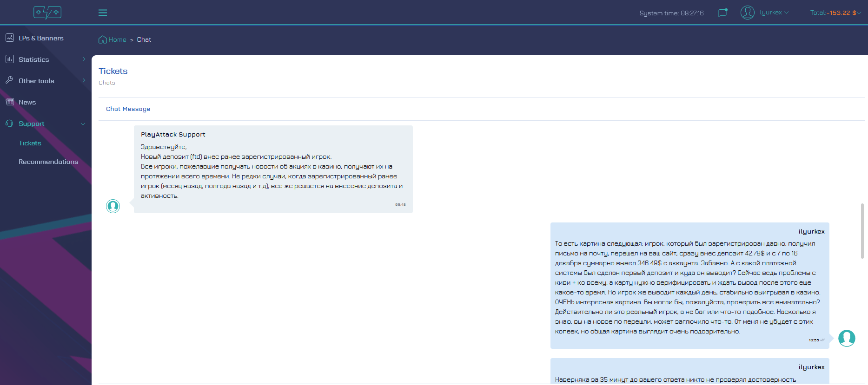Click the second ilyurkex sender name
868x385 pixels.
click(811, 367)
